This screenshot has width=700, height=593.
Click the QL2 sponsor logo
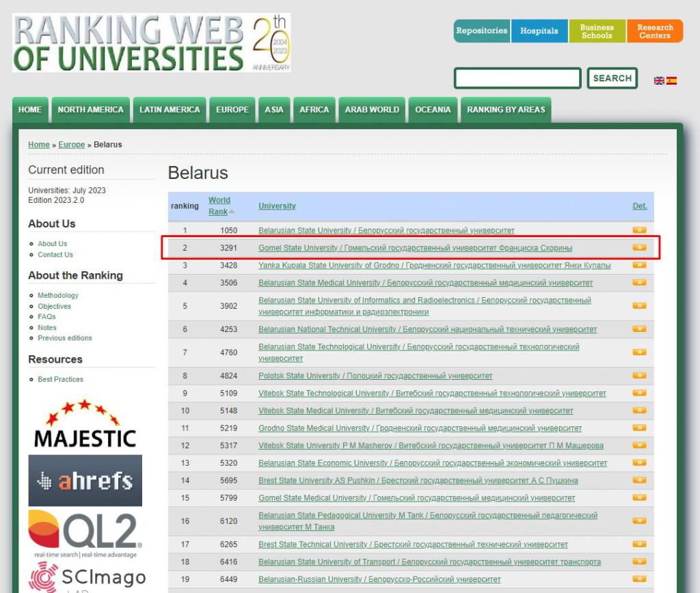(85, 533)
